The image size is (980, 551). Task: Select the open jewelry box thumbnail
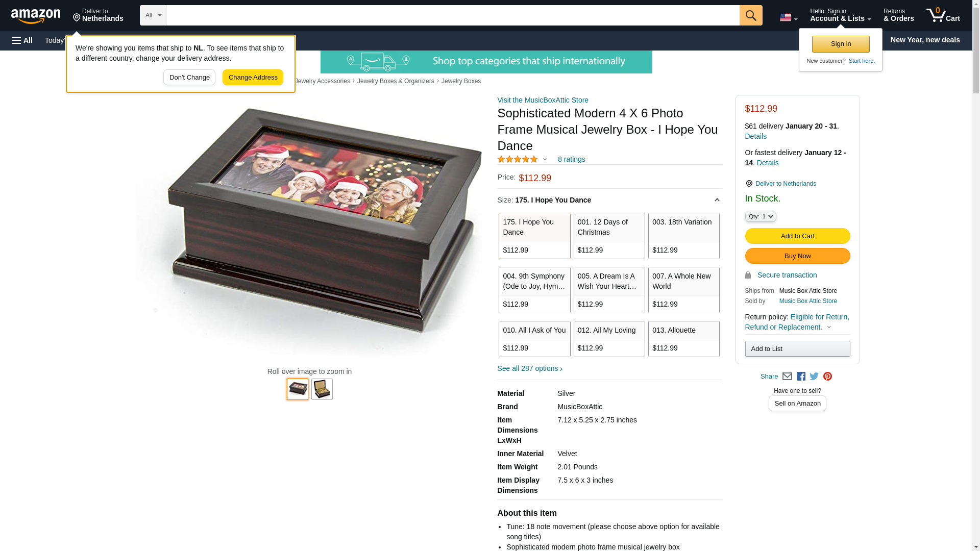322,389
